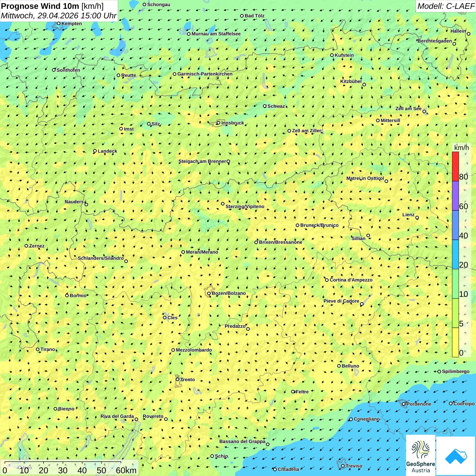Click the Pieve di Cadore label
Screen dimensions: 476x476
click(x=341, y=301)
